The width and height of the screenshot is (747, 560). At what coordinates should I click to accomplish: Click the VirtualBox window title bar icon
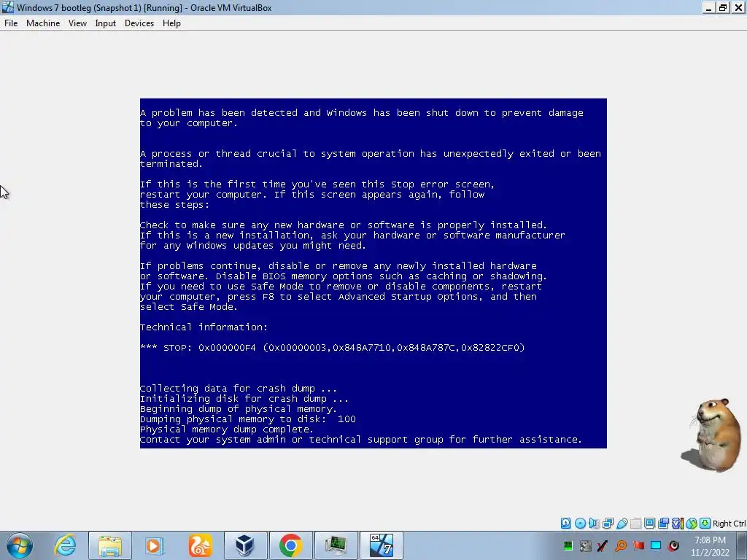pyautogui.click(x=7, y=7)
